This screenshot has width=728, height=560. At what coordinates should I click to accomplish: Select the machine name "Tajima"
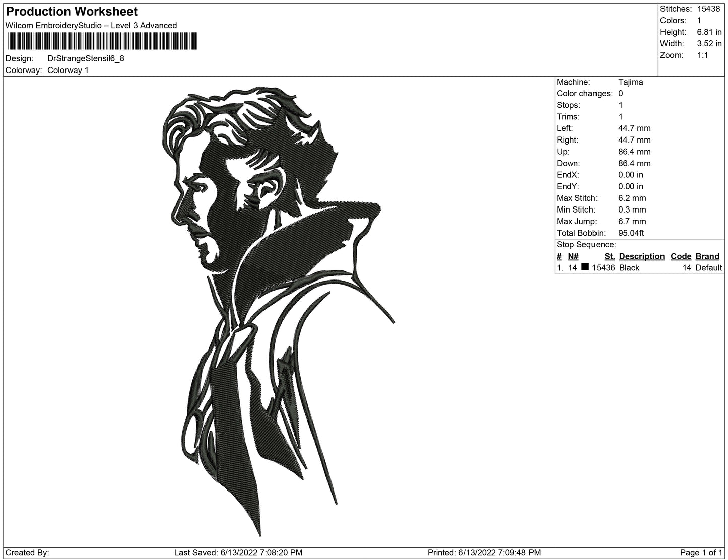(631, 82)
